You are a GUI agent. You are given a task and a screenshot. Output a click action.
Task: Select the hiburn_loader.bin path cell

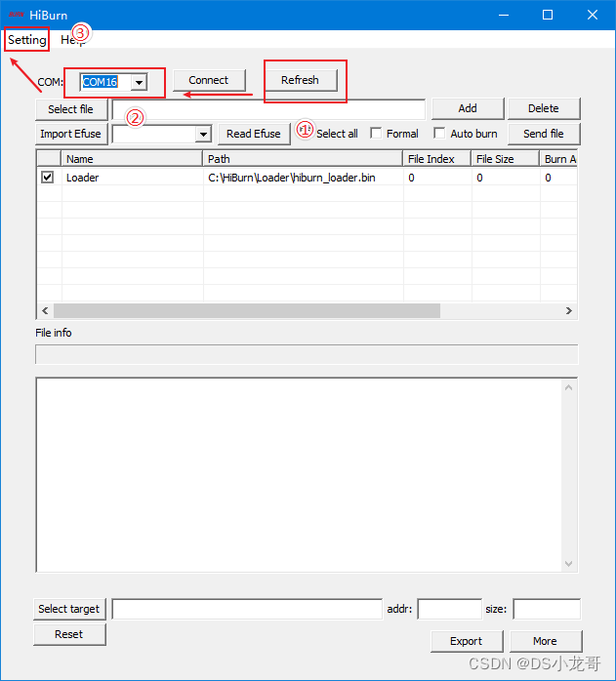click(292, 178)
